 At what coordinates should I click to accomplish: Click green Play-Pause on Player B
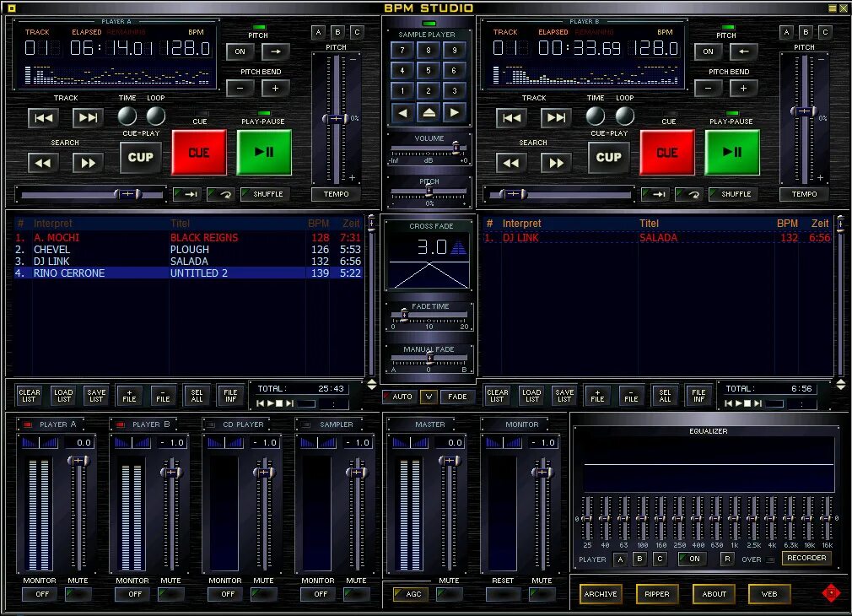(x=732, y=152)
